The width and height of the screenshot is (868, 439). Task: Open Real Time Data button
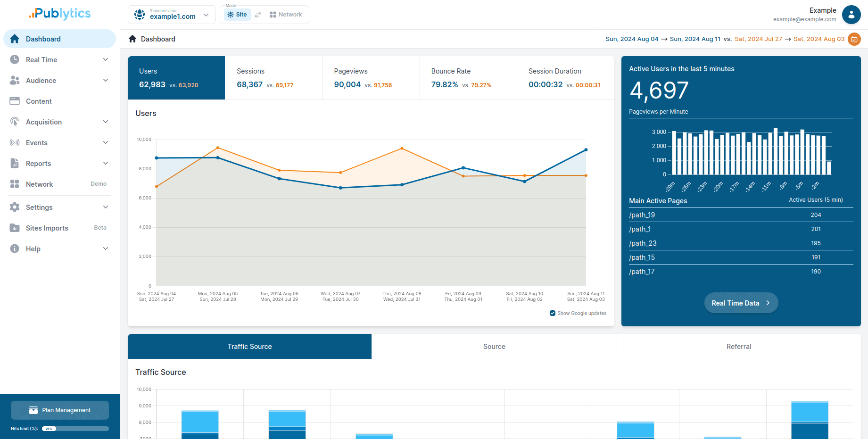point(741,303)
